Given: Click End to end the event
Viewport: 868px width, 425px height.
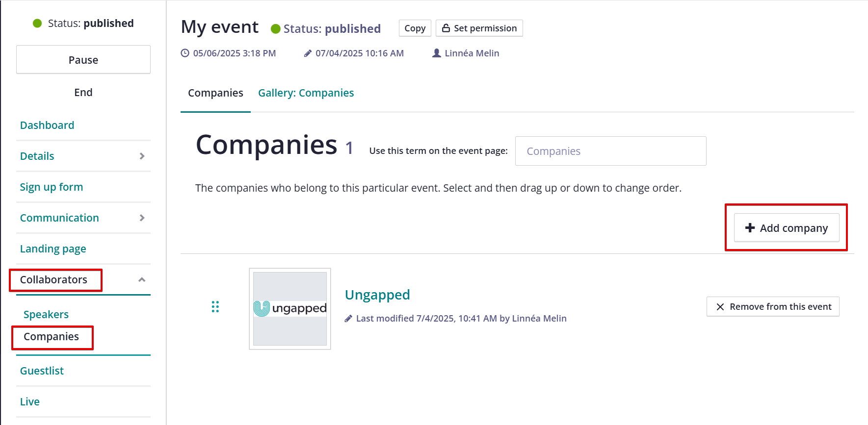Looking at the screenshot, I should (x=83, y=92).
